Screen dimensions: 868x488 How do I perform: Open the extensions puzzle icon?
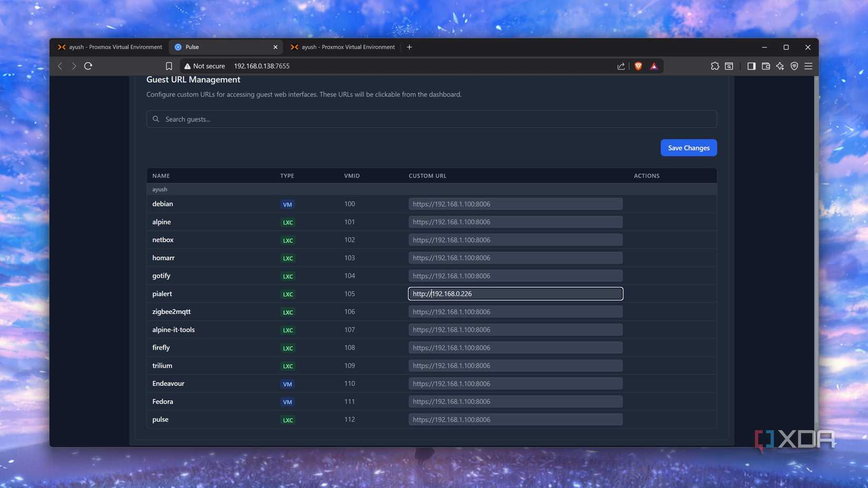tap(714, 66)
